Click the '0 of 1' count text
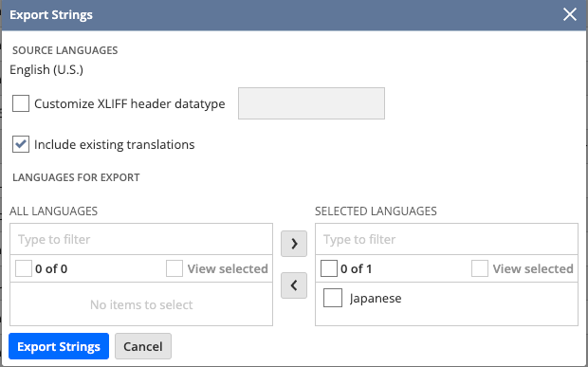Viewport: 588px width, 367px height. (x=357, y=268)
